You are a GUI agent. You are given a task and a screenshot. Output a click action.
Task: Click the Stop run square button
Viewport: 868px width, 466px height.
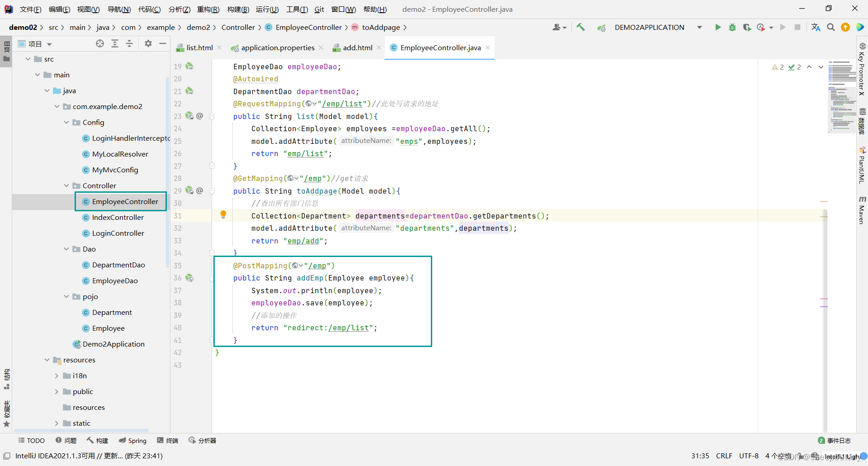(x=797, y=28)
